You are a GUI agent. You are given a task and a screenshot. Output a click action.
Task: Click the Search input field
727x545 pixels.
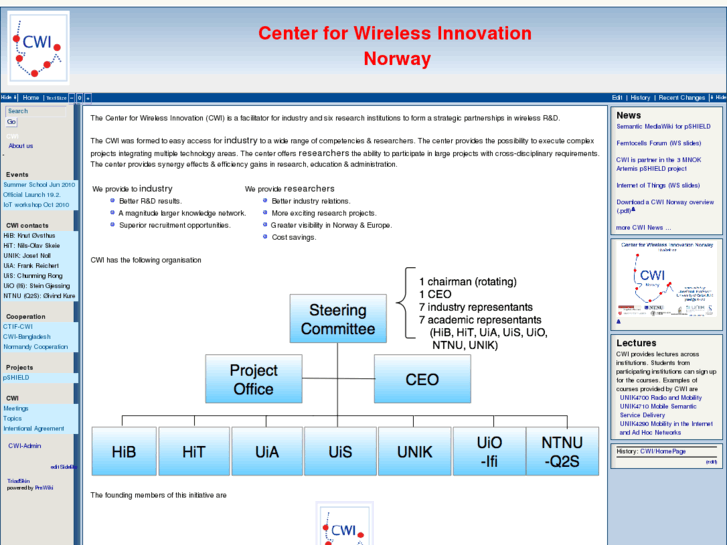[x=36, y=111]
